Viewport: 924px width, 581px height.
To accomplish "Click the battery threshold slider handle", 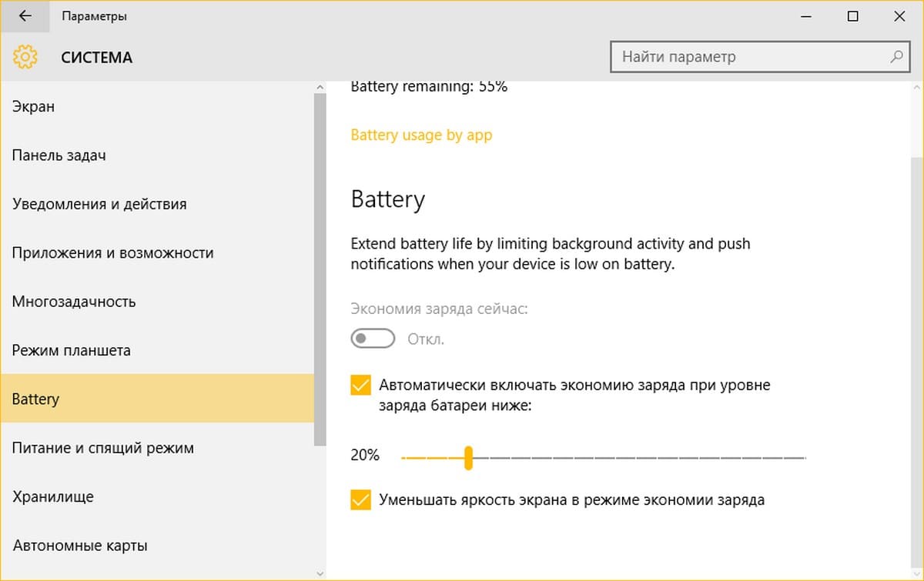I will coord(468,457).
